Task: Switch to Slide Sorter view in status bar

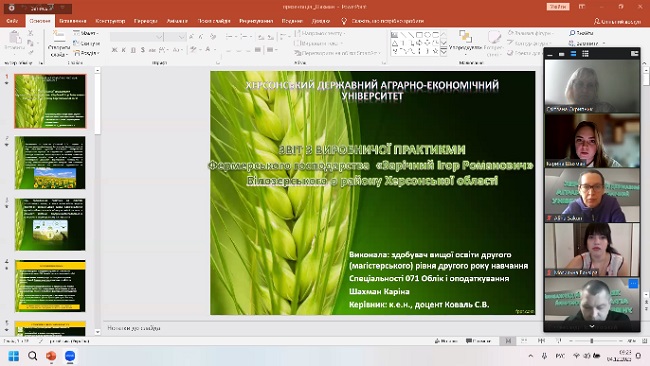Action: [524, 341]
